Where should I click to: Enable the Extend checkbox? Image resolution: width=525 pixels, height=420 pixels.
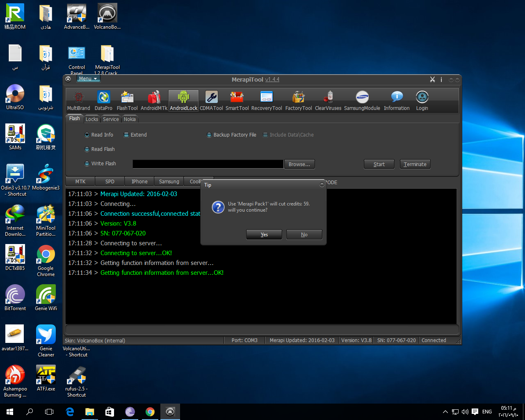(135, 135)
